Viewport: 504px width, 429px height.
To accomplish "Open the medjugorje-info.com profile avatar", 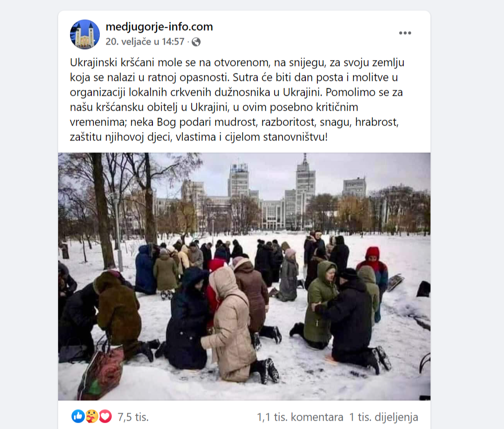I will point(85,34).
